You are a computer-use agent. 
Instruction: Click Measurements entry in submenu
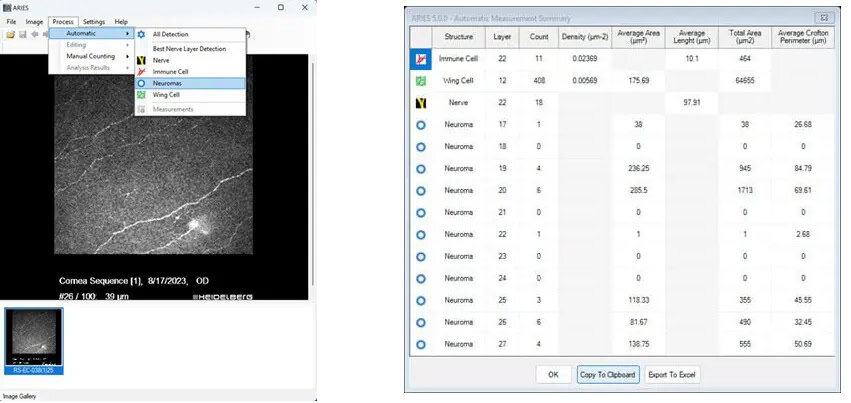click(x=190, y=109)
